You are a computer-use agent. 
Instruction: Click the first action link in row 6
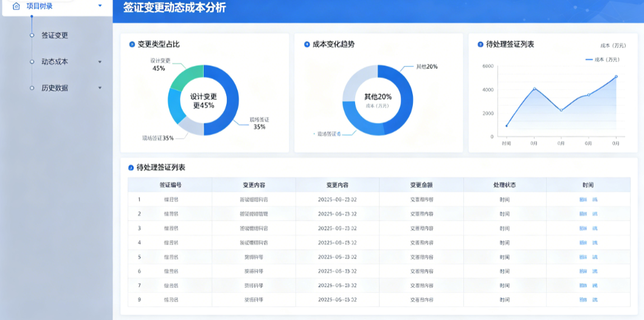coord(583,271)
